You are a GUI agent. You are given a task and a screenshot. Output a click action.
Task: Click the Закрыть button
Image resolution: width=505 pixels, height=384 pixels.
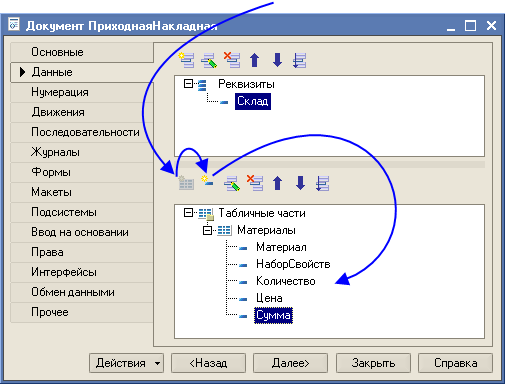tap(373, 363)
